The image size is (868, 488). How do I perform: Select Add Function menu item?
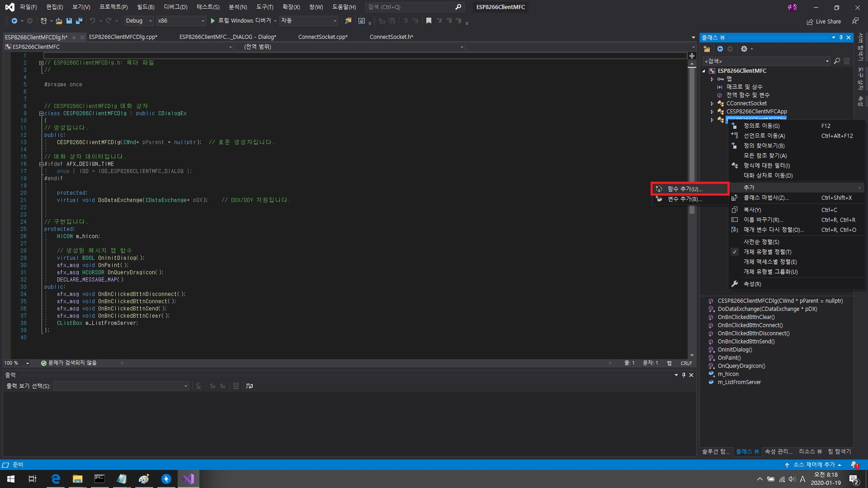(x=684, y=189)
